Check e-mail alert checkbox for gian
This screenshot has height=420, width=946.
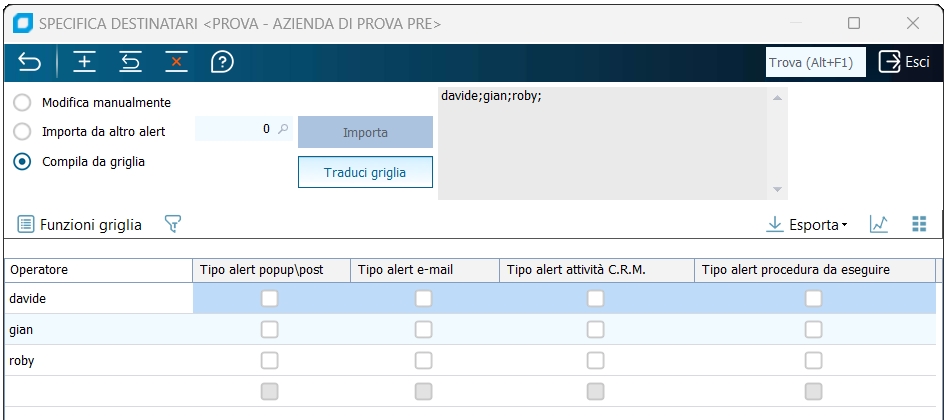tap(424, 329)
